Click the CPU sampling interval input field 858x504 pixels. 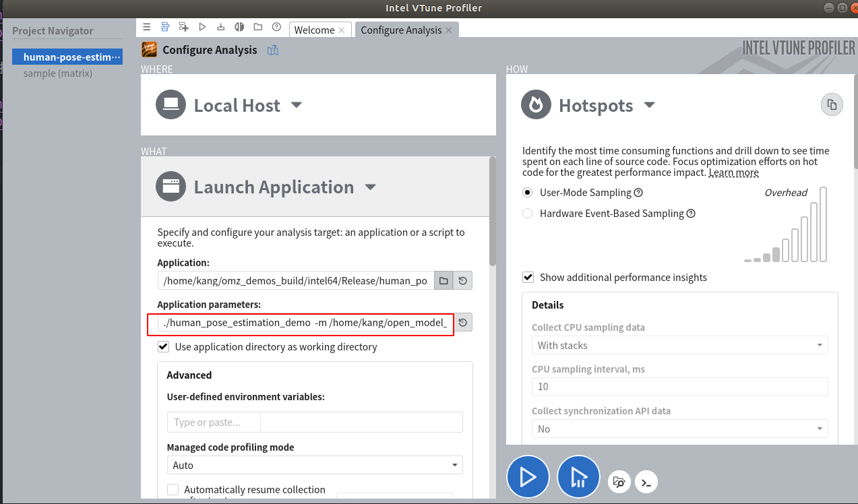(679, 387)
